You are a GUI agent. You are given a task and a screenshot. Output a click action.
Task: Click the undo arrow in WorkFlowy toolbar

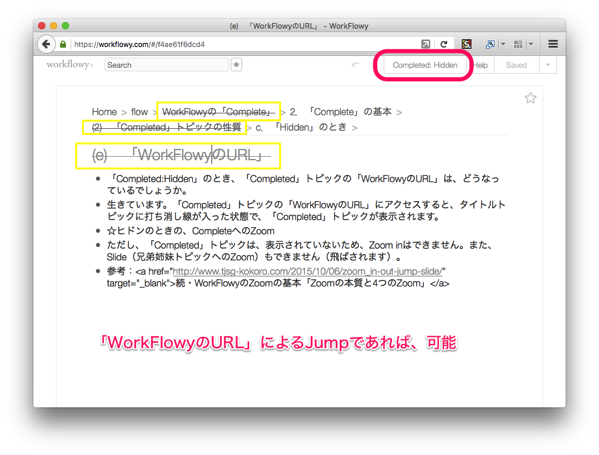click(355, 65)
